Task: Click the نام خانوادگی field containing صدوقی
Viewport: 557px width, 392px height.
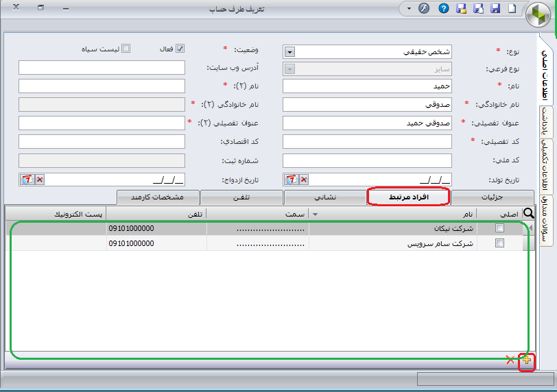Action: coord(367,104)
